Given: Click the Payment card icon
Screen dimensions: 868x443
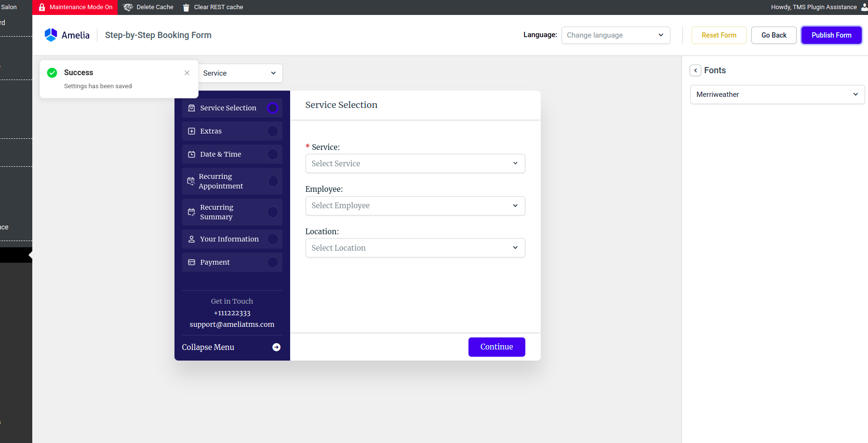Looking at the screenshot, I should click(x=192, y=262).
